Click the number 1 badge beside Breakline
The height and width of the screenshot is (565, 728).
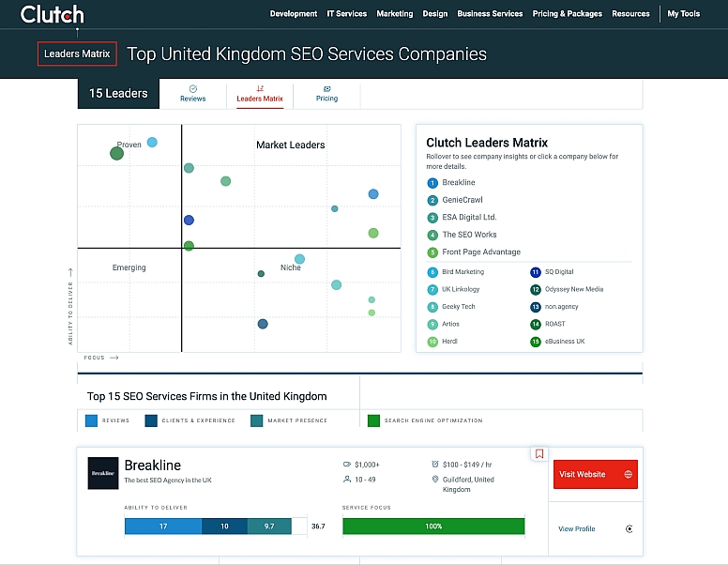432,183
